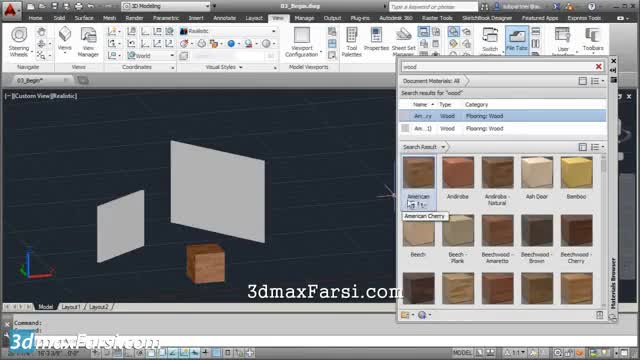Switch to Layout1 tab

click(71, 307)
